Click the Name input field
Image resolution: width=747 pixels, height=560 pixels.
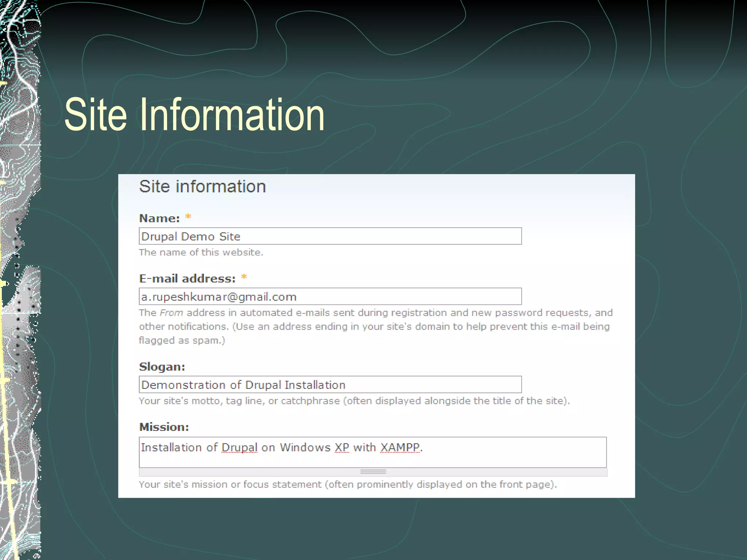[x=330, y=236]
